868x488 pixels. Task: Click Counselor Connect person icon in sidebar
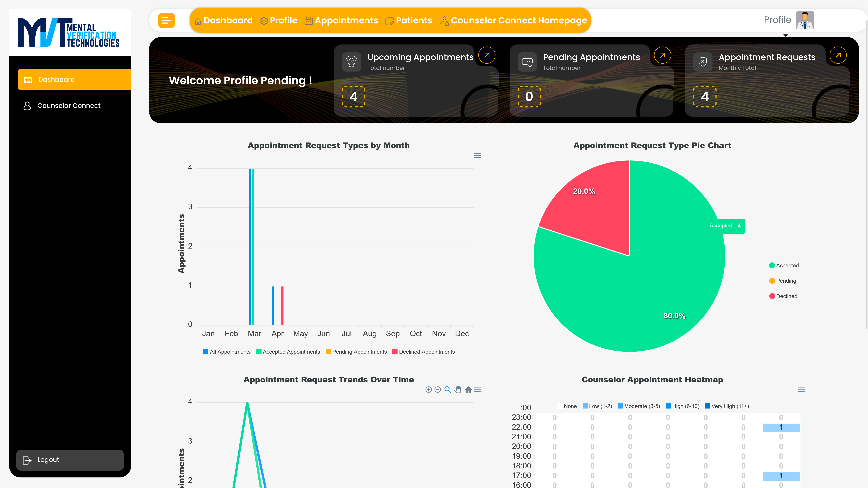[x=27, y=106]
